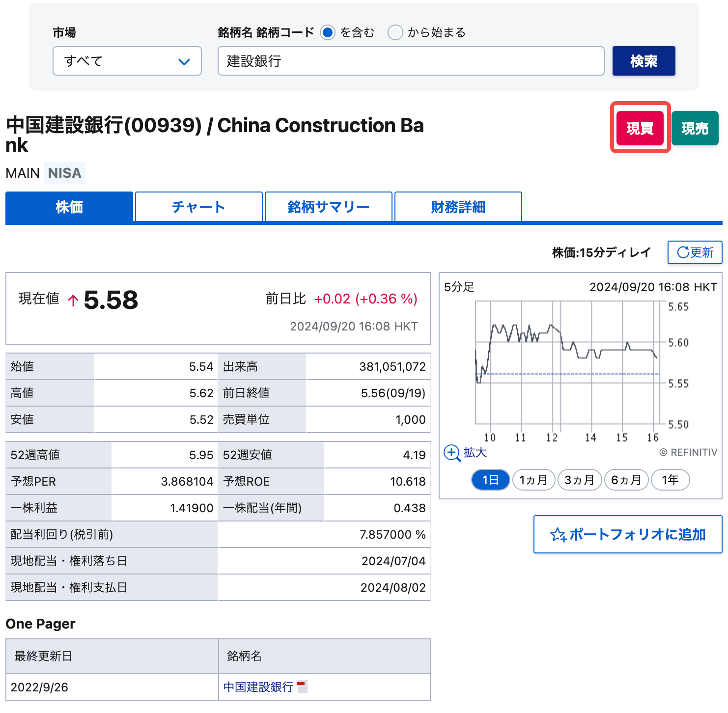Select the 3ヵ月 chart period
Screen dimensions: 728x713
[x=580, y=480]
